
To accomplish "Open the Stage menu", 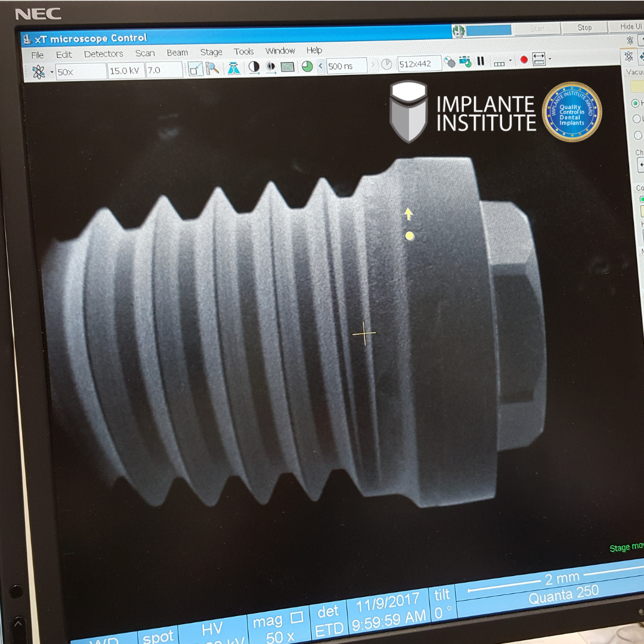I will click(x=211, y=52).
